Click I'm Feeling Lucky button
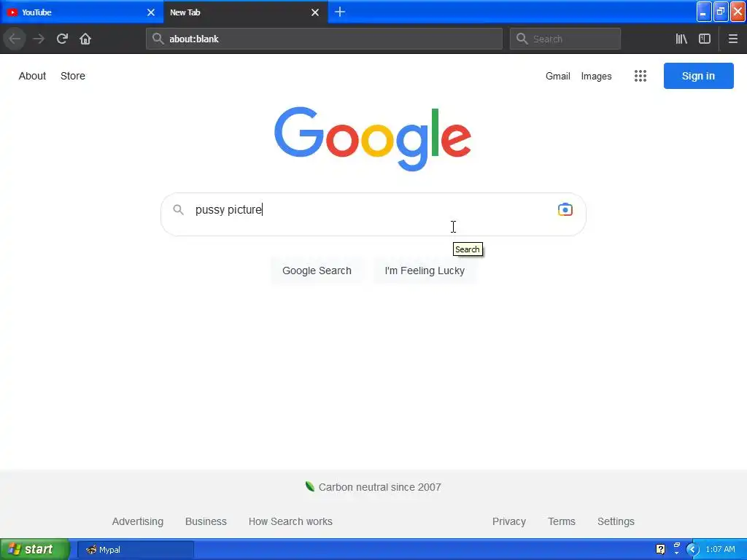Screen dimensions: 747x560 point(425,271)
